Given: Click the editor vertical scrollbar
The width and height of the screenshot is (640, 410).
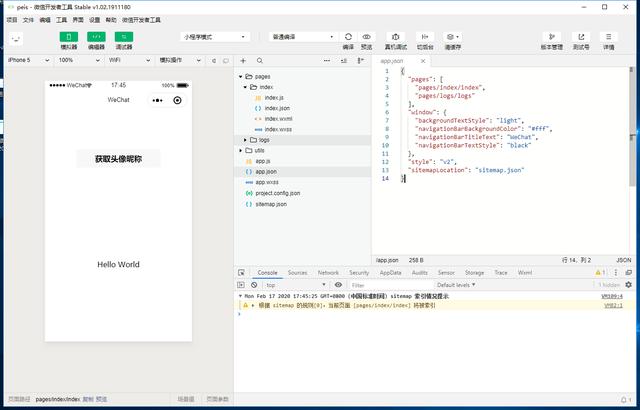Looking at the screenshot, I should pyautogui.click(x=632, y=126).
